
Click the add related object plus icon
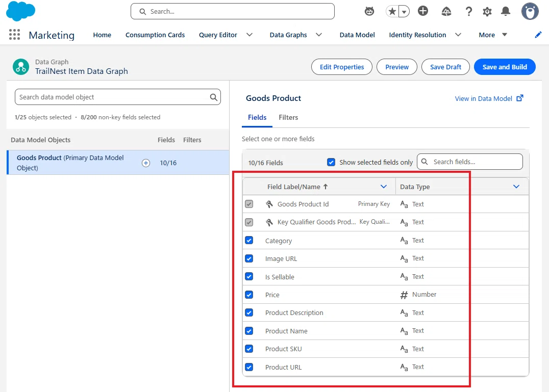(146, 163)
